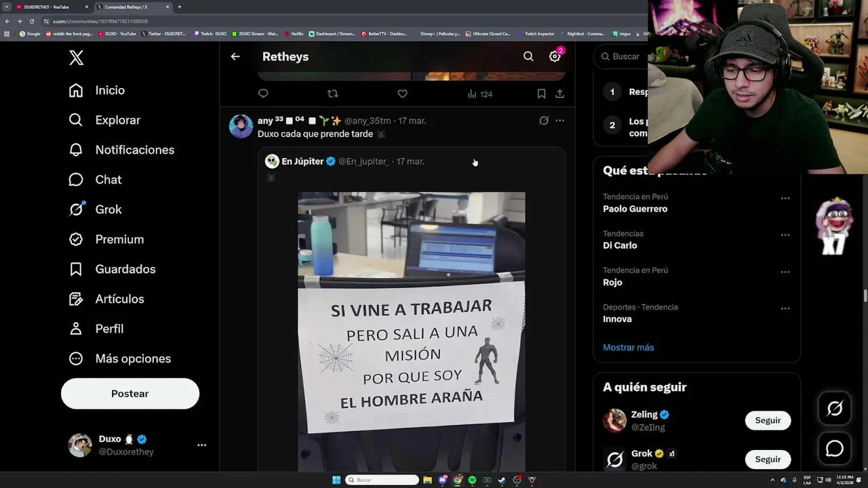Open File Explorer from taskbar
Image resolution: width=868 pixels, height=488 pixels.
[x=428, y=480]
